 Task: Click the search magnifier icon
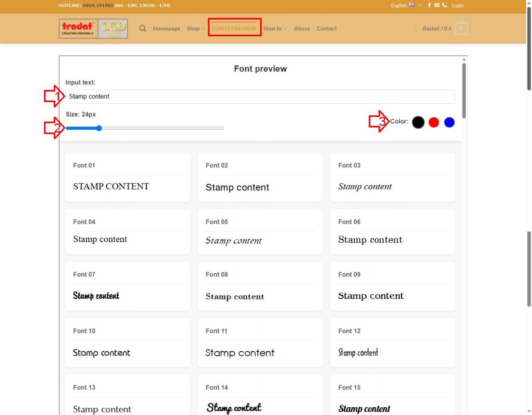(x=143, y=29)
